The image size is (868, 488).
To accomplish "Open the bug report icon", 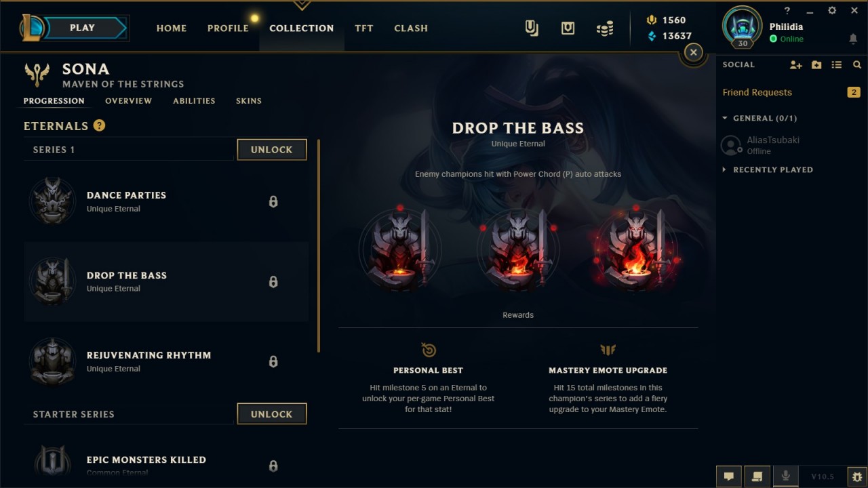I will tap(857, 476).
